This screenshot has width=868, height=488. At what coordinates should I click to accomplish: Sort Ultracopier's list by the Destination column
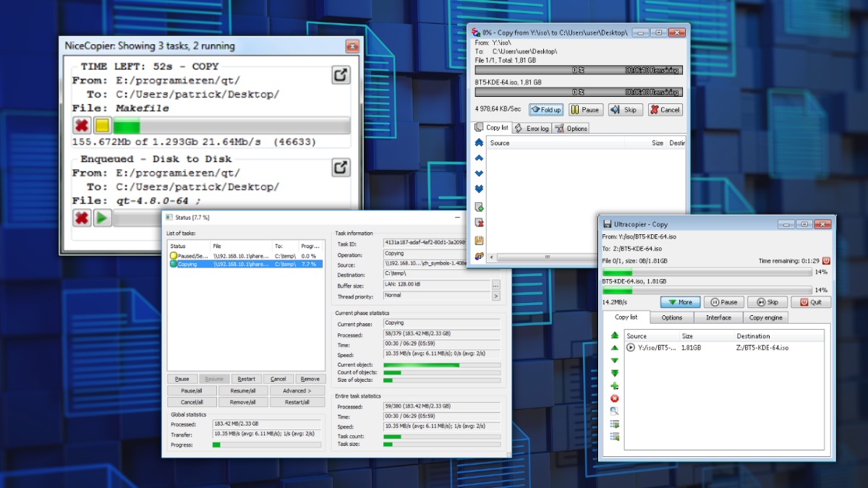779,336
